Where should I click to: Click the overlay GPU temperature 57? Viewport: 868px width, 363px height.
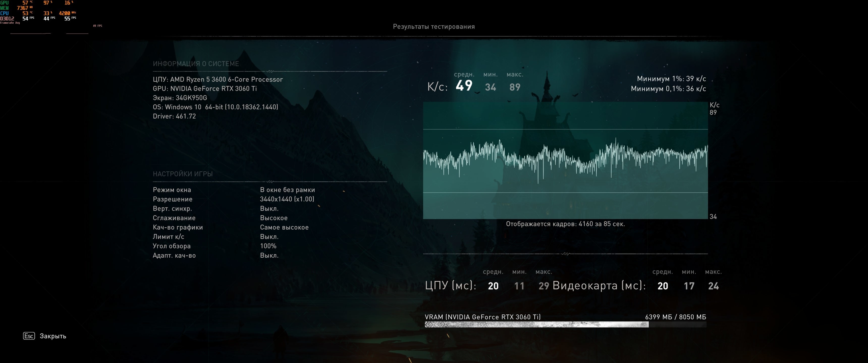(x=25, y=3)
